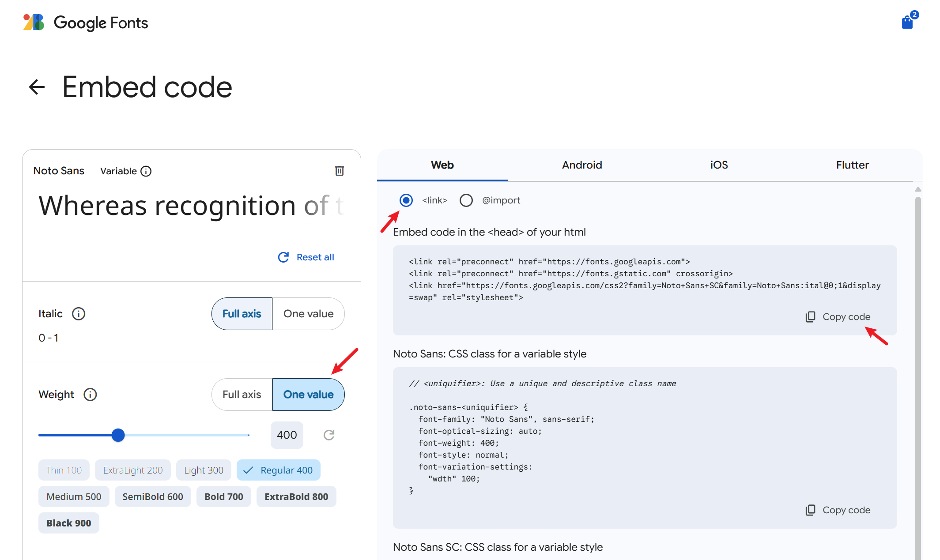Image resolution: width=940 pixels, height=560 pixels.
Task: Select the <link> radio option
Action: (x=406, y=200)
